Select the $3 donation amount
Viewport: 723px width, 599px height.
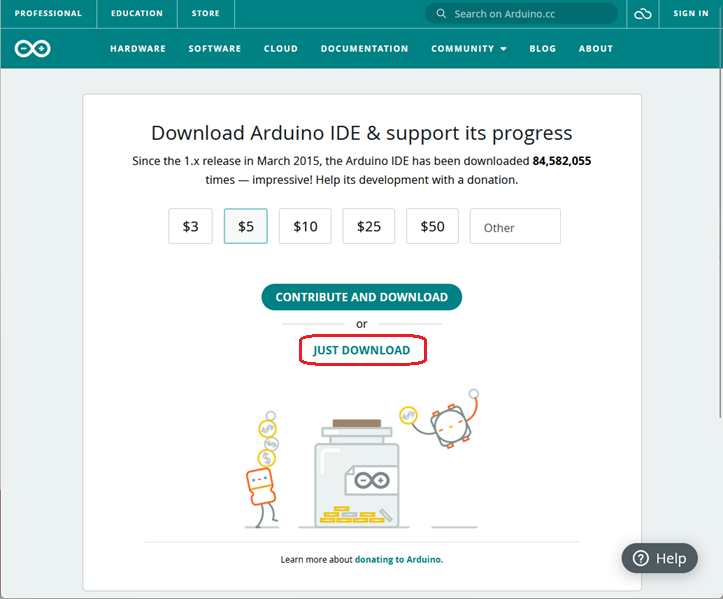[x=190, y=226]
